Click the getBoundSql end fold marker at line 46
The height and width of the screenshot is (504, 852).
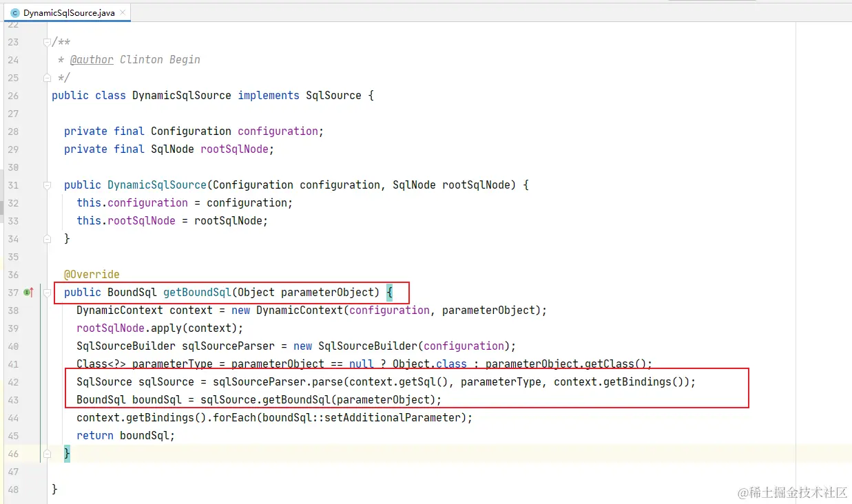point(47,454)
